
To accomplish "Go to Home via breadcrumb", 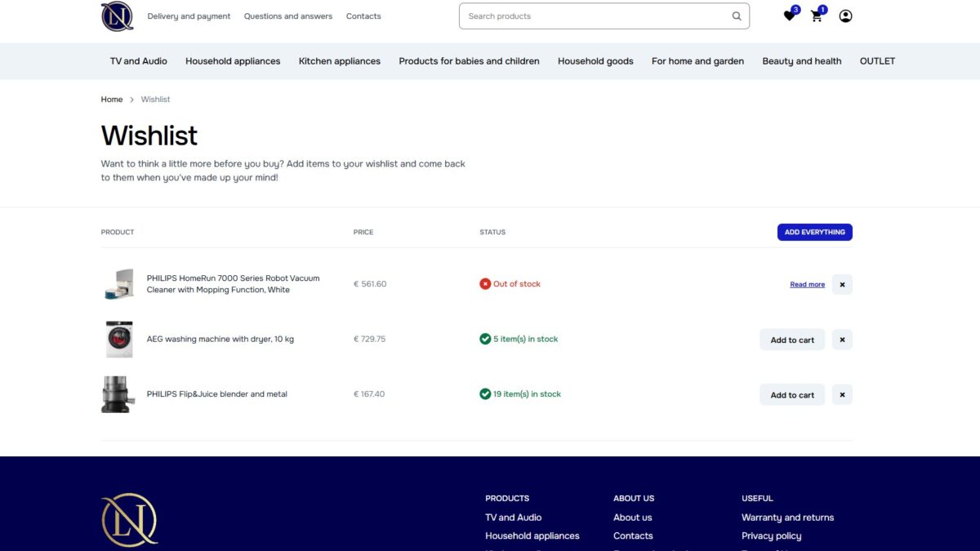I will tap(112, 100).
